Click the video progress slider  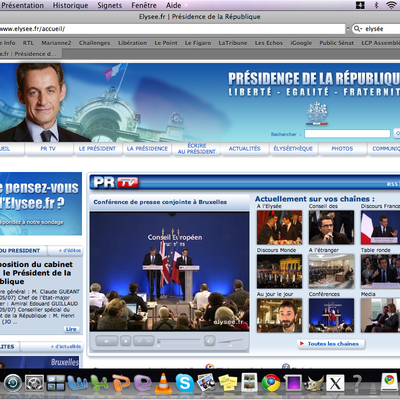coord(179,341)
